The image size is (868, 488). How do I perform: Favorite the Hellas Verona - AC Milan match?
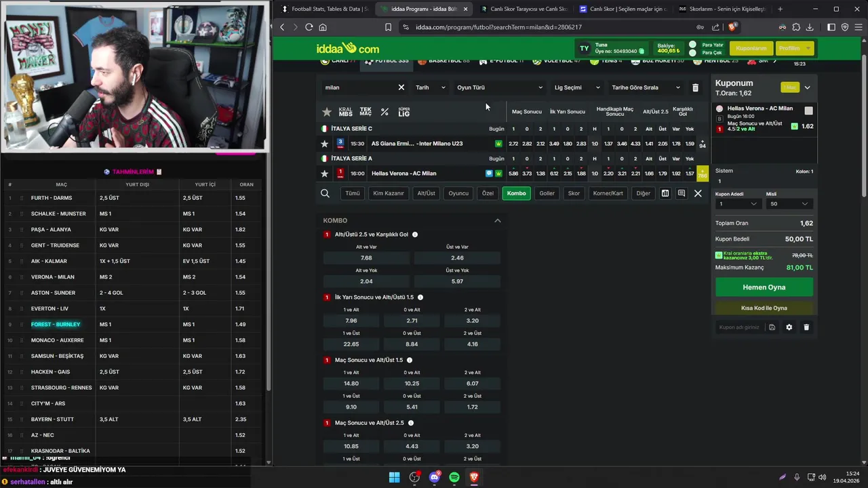(325, 174)
